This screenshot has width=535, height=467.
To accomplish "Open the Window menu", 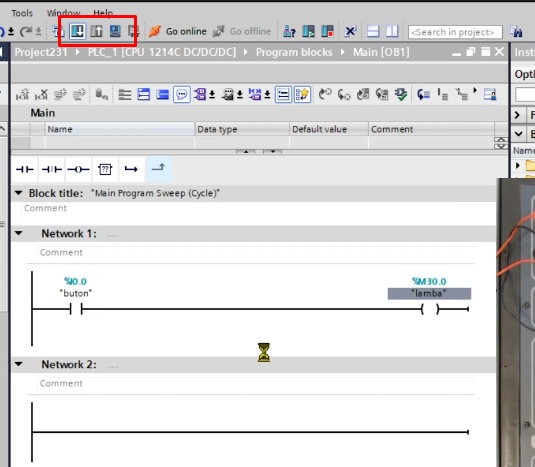I will point(63,13).
